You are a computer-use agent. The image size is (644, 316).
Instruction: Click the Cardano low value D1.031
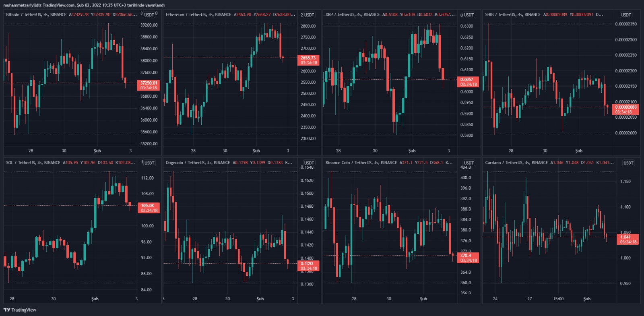[588, 163]
